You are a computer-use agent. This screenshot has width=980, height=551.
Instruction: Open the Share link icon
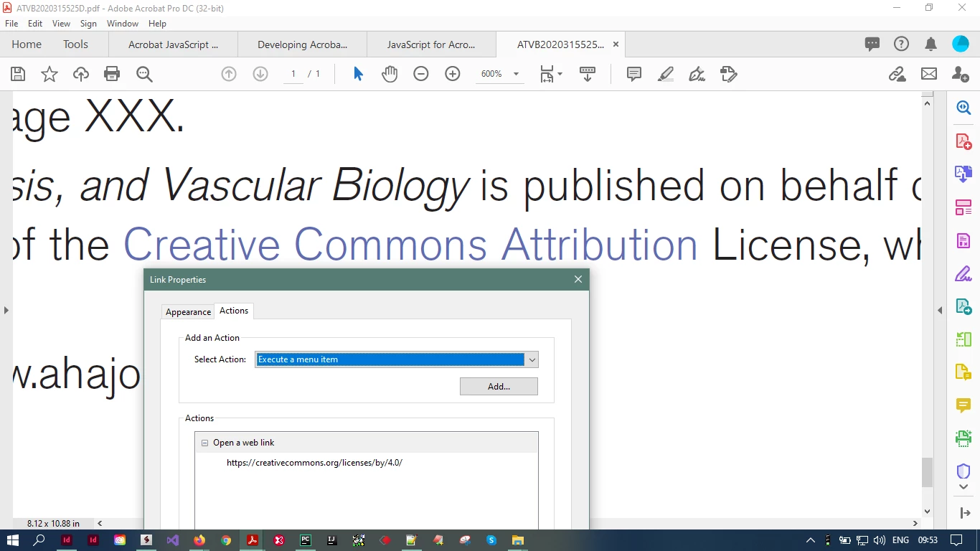pos(897,74)
